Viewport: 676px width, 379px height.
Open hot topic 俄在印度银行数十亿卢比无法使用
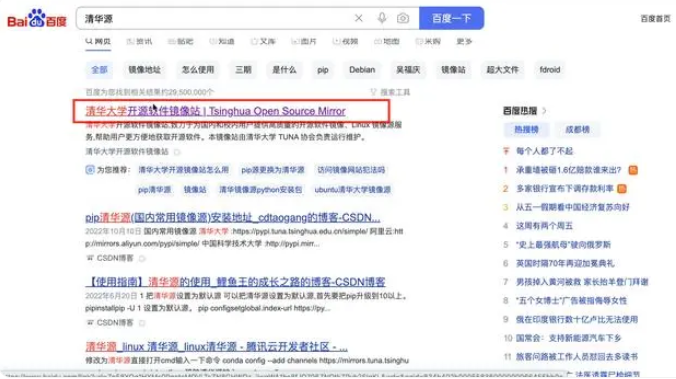(x=576, y=319)
